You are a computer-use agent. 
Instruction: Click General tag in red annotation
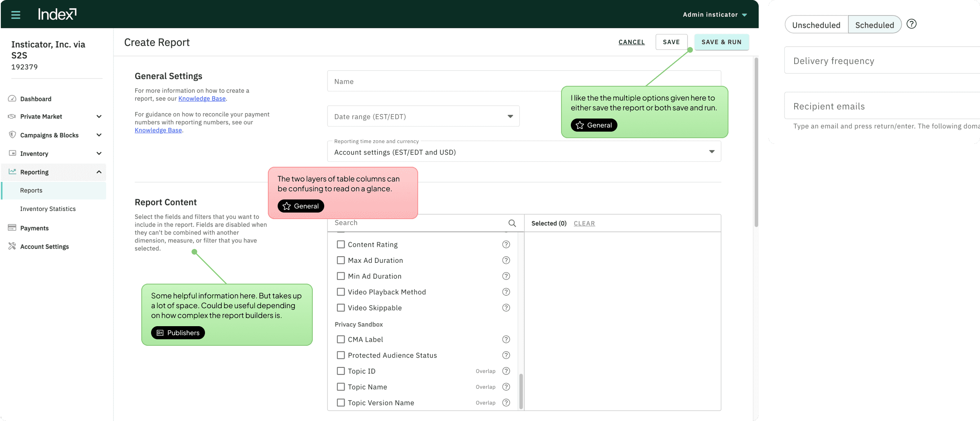(301, 206)
